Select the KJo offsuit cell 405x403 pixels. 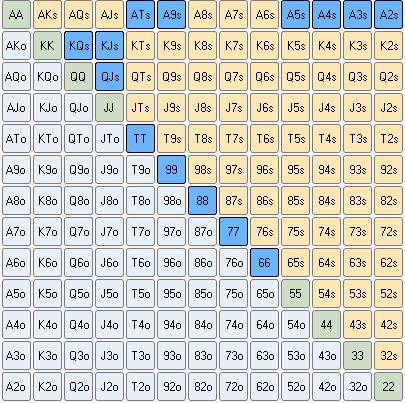[47, 107]
